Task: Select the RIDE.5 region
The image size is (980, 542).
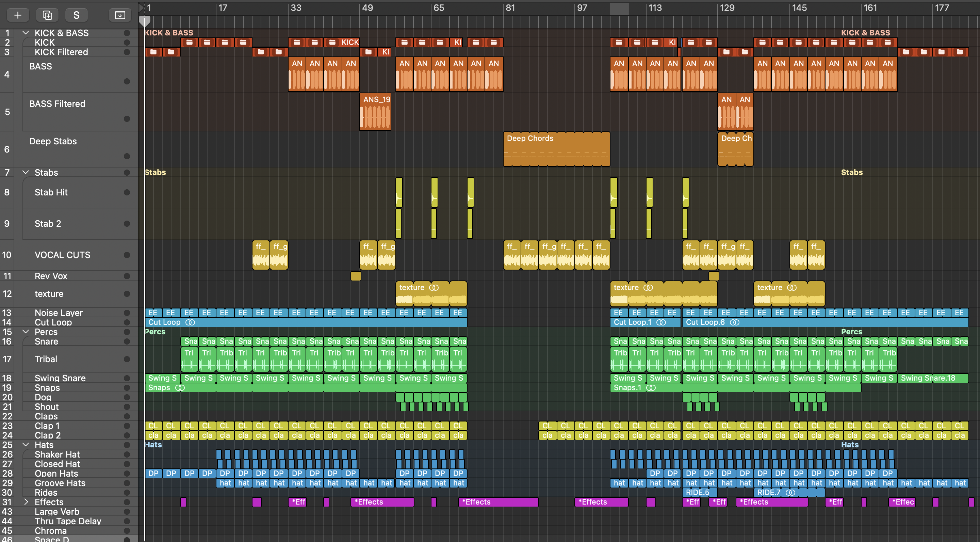Action: point(699,493)
